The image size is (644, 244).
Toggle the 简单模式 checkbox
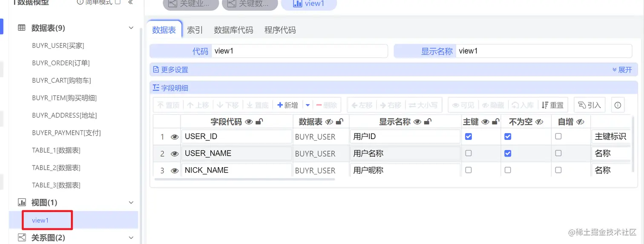[118, 2]
